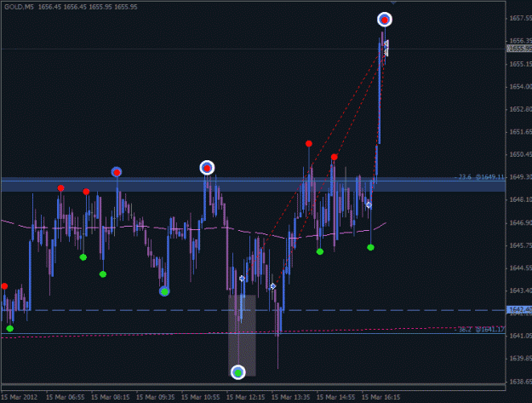
Task: Select plain red dot at the 1650.45 level
Action: (335, 157)
